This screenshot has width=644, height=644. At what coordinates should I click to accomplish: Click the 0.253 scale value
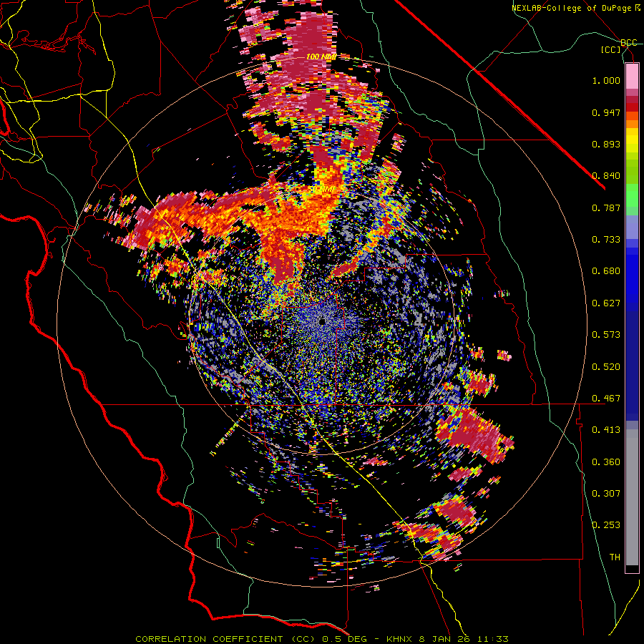pyautogui.click(x=606, y=525)
